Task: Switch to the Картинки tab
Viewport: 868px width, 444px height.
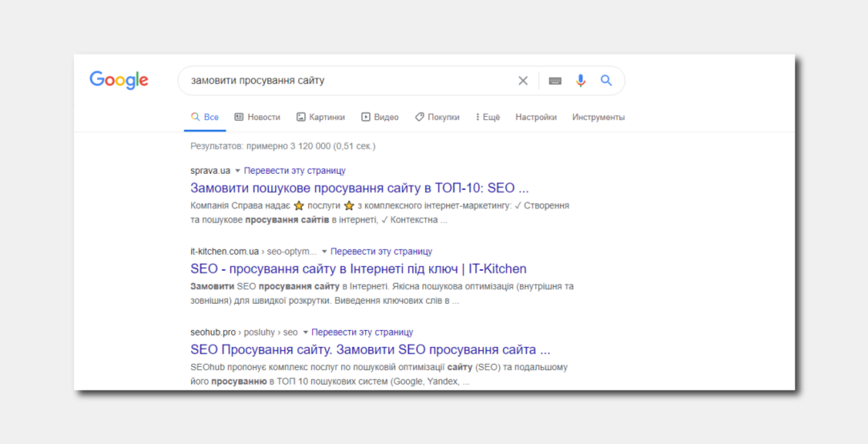Action: [x=321, y=117]
